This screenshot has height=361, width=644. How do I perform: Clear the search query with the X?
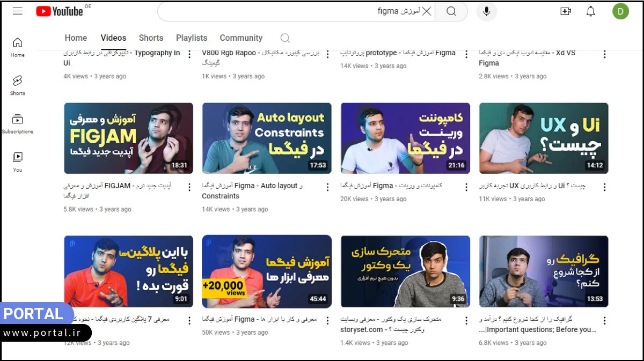click(427, 11)
